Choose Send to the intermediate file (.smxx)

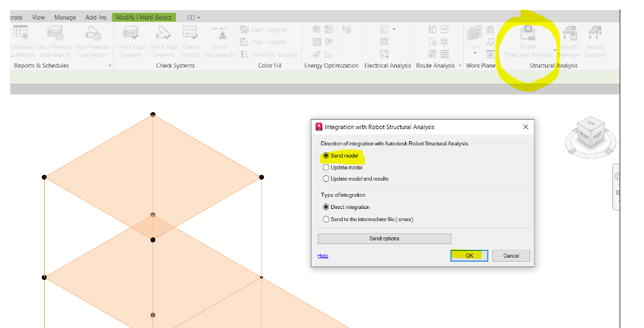coord(368,219)
